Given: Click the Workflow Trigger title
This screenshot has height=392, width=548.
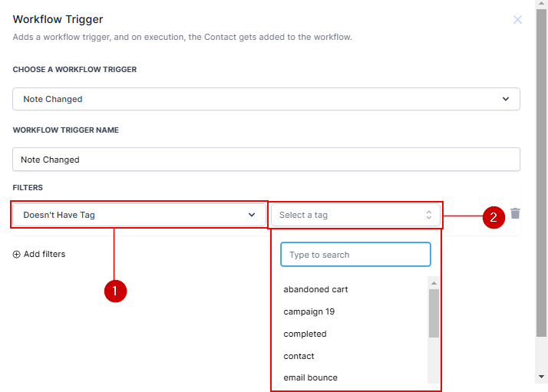Looking at the screenshot, I should [x=58, y=19].
